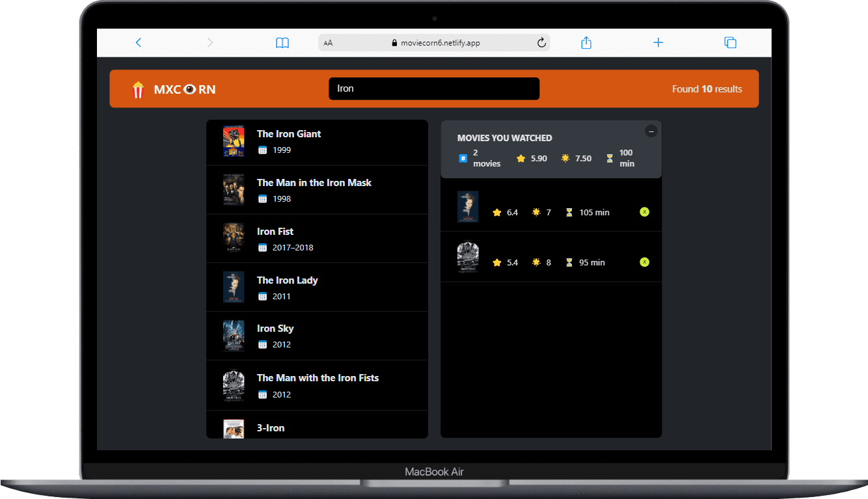Click the search box containing "Iron"
The width and height of the screenshot is (868, 499).
[x=434, y=88]
